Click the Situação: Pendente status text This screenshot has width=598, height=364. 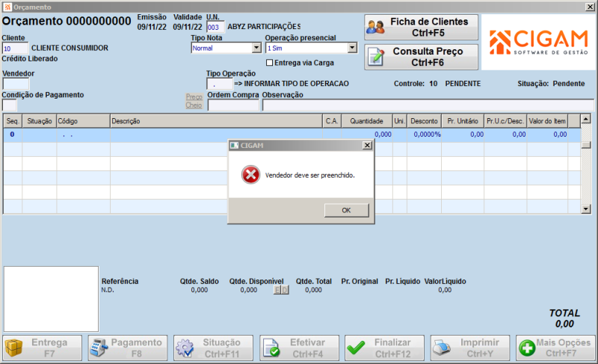coord(551,84)
